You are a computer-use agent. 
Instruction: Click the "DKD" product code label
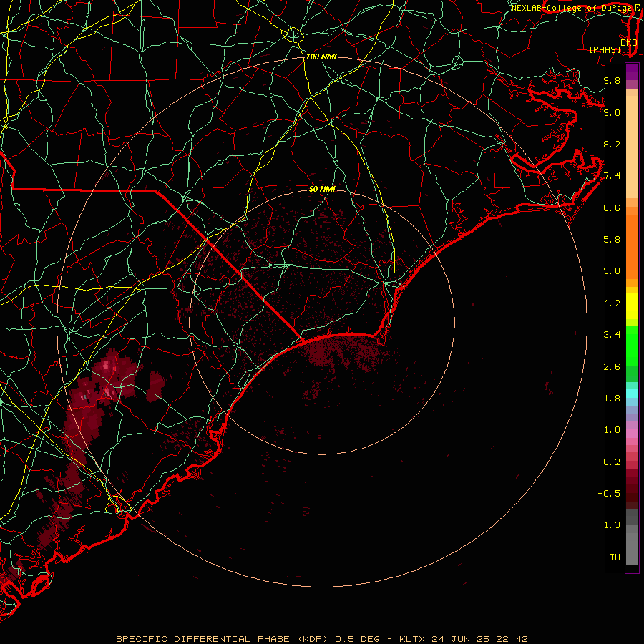(x=629, y=42)
